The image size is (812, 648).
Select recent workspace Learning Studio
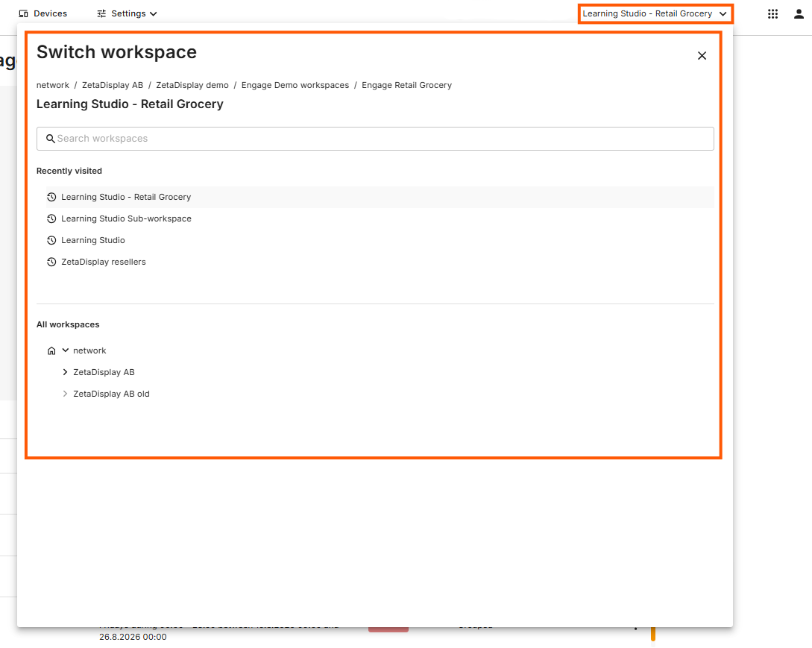(380, 240)
